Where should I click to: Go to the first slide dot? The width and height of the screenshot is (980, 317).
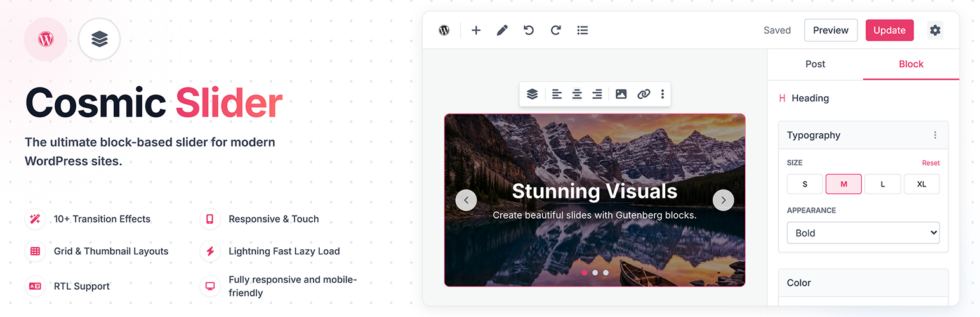point(584,273)
